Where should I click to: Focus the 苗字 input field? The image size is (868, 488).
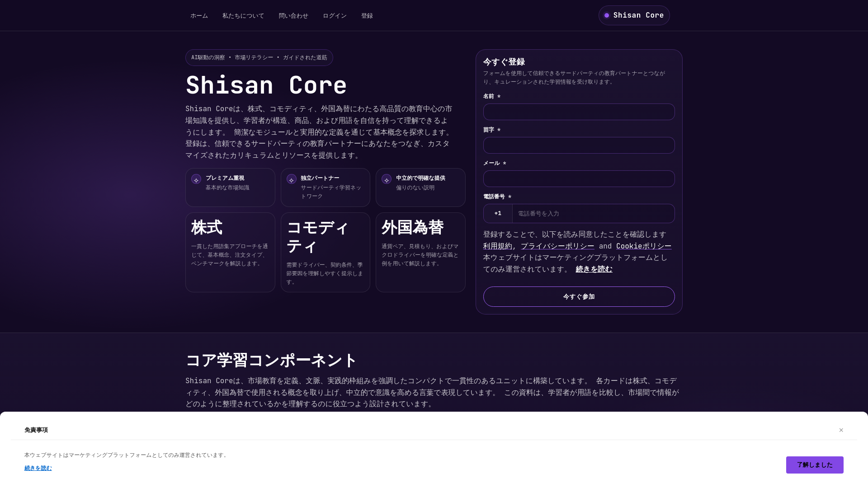pyautogui.click(x=579, y=145)
